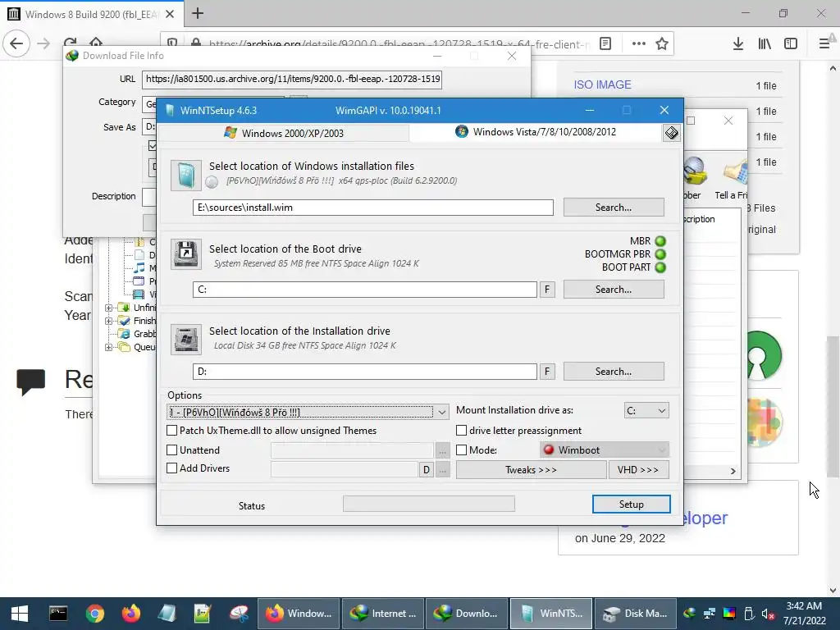
Task: Switch to Windows Vista/7/8/10/2008/2012 tab
Action: (536, 132)
